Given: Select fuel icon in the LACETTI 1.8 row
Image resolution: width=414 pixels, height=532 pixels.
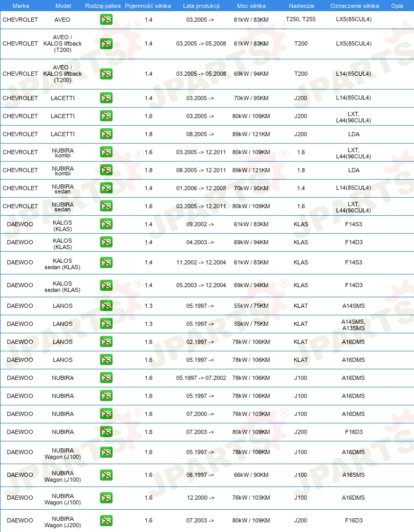Looking at the screenshot, I should pyautogui.click(x=106, y=134).
